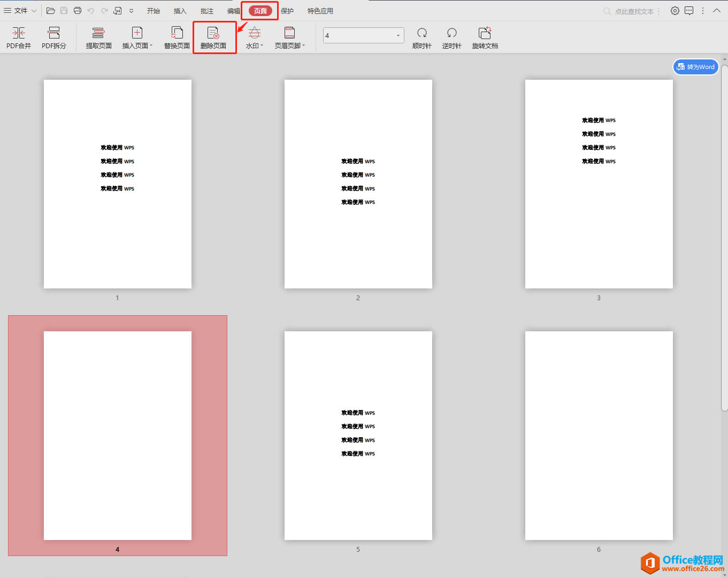Switch to the 批注 tab
Screen dimensions: 728x578
tap(207, 11)
